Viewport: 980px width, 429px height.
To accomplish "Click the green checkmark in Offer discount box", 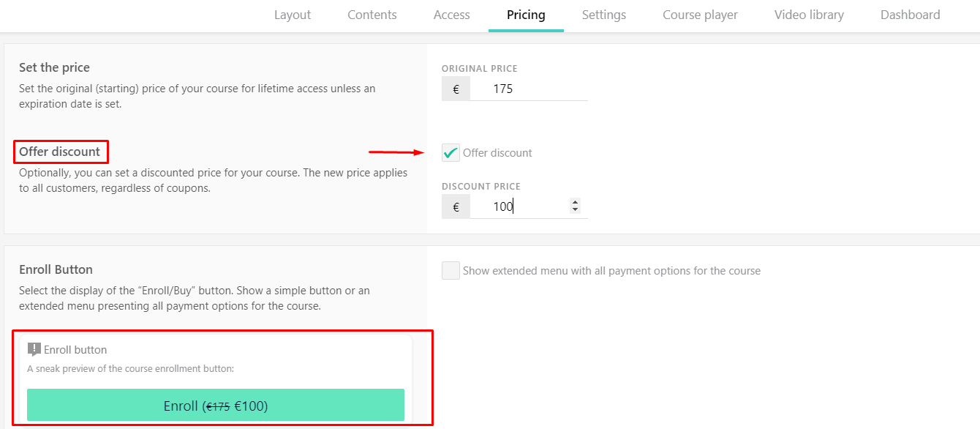I will [x=451, y=152].
